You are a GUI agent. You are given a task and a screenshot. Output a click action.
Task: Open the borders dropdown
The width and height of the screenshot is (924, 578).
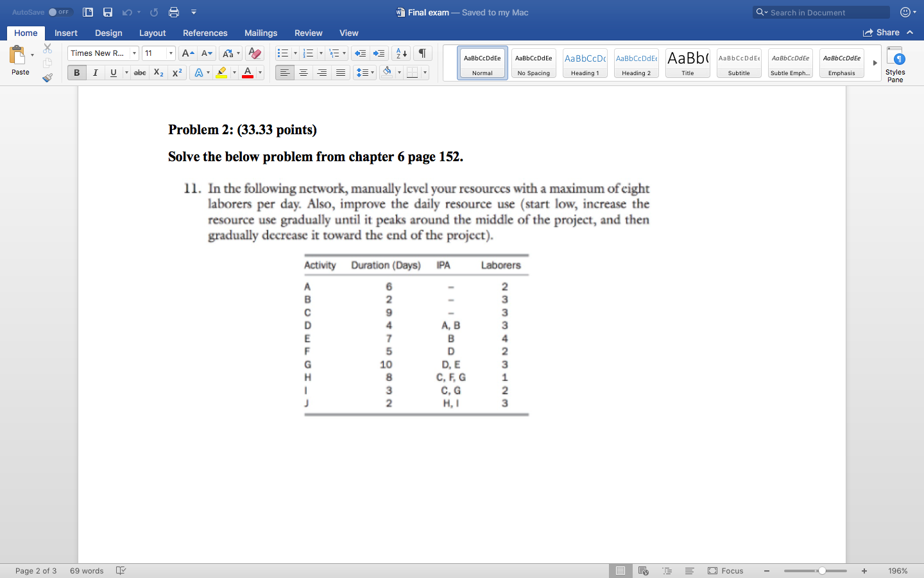[x=425, y=73]
